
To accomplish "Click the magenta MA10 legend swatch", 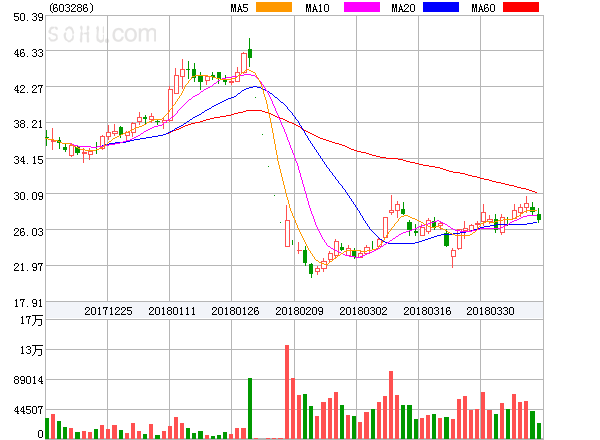I will 362,7.
